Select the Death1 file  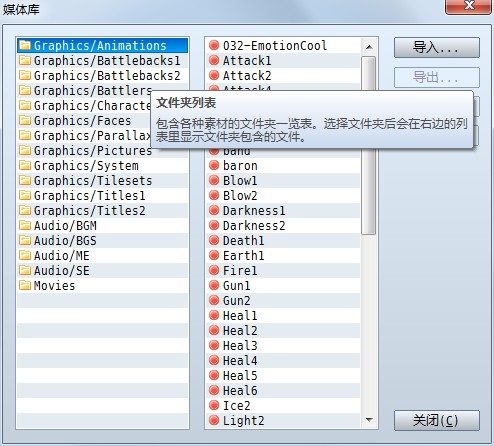283,240
